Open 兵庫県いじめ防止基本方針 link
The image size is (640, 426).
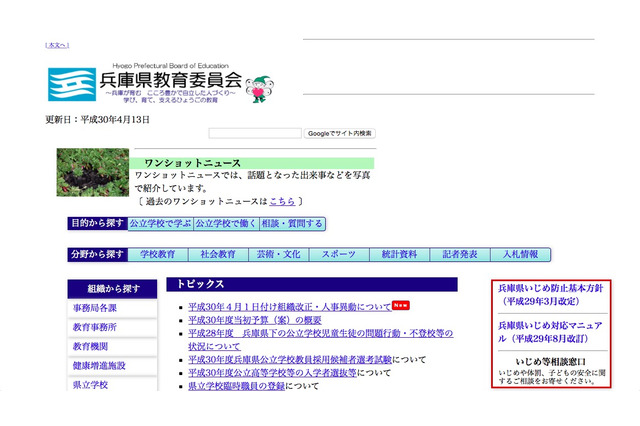click(550, 295)
